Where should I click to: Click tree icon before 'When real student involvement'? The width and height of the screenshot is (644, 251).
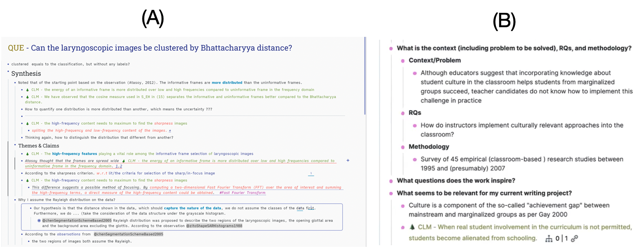[x=411, y=227]
